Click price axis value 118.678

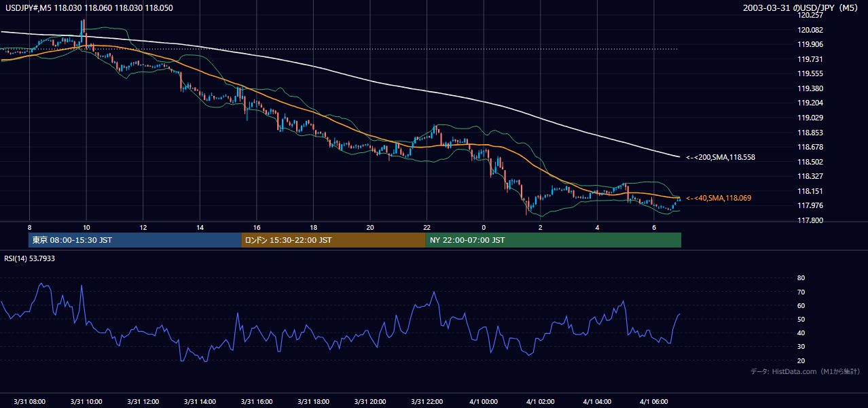click(810, 147)
